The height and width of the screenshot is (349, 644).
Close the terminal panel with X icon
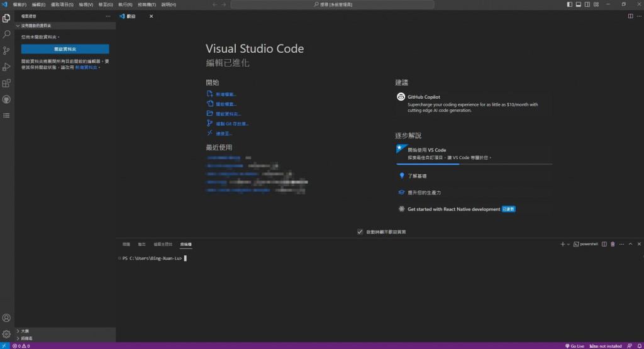[x=639, y=244]
